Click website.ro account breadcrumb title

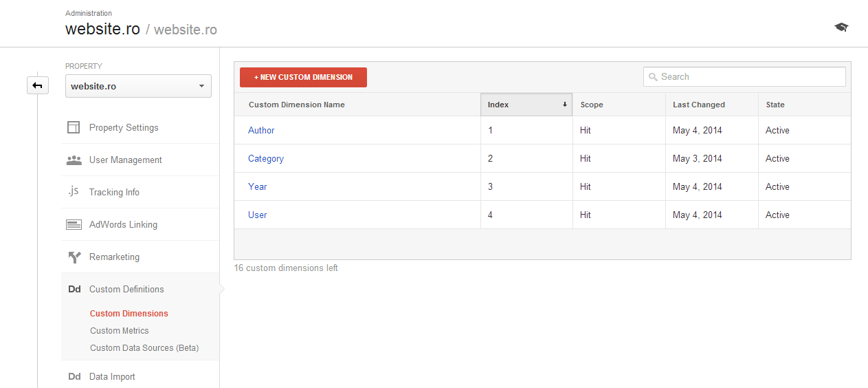click(103, 30)
